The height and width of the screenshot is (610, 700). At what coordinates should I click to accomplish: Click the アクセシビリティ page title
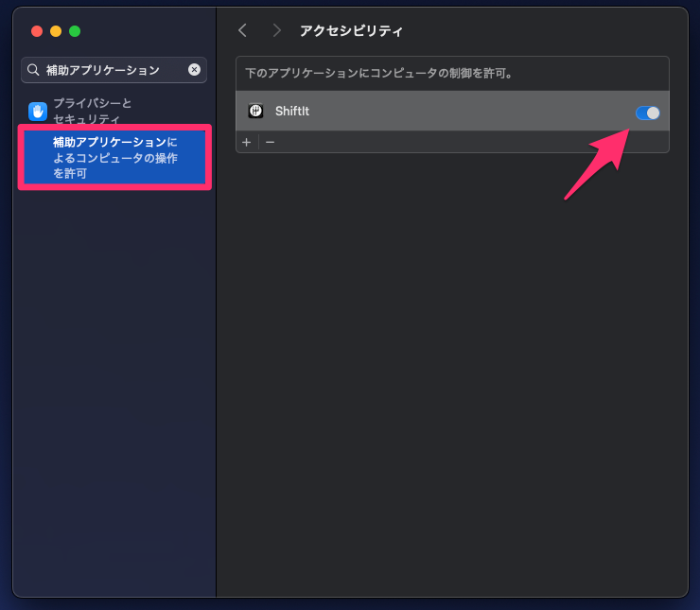pyautogui.click(x=351, y=30)
